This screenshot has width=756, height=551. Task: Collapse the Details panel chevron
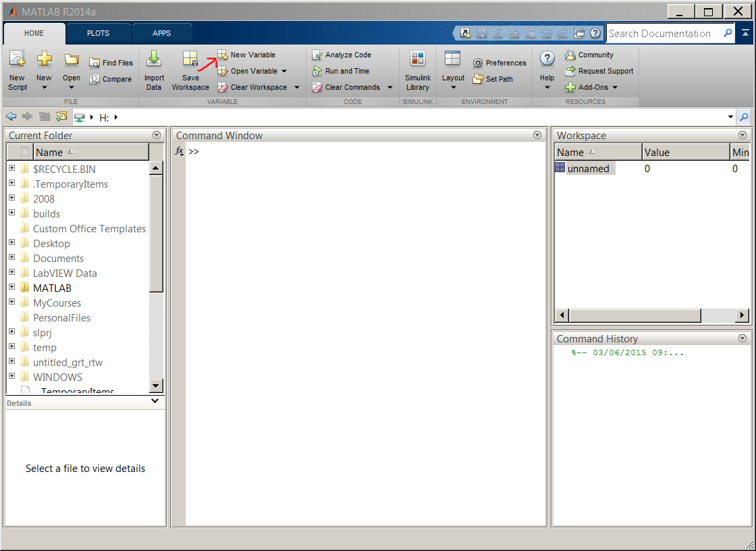coord(155,401)
